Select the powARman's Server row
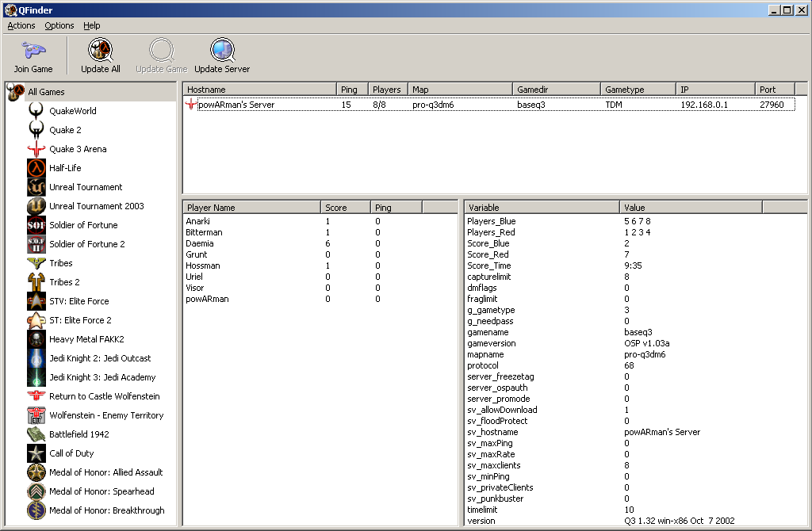Screen dimensions: 812x531 click(489, 105)
